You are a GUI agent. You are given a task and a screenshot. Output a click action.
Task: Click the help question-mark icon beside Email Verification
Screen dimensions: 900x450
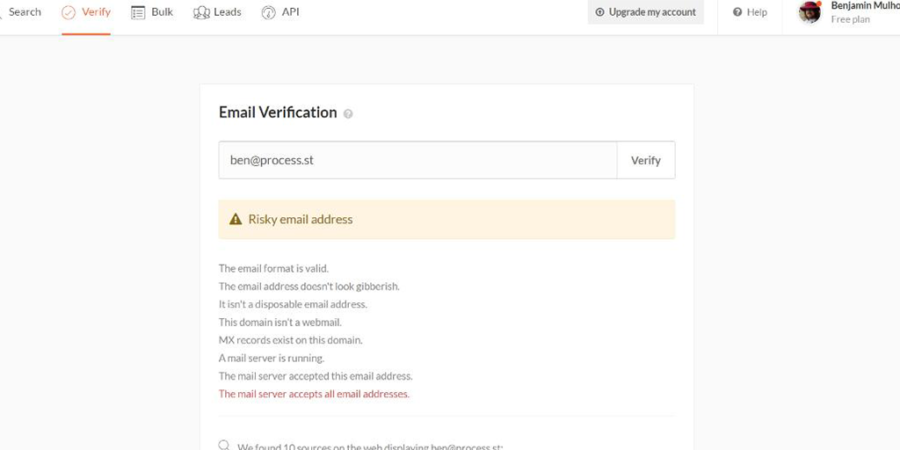(x=348, y=114)
